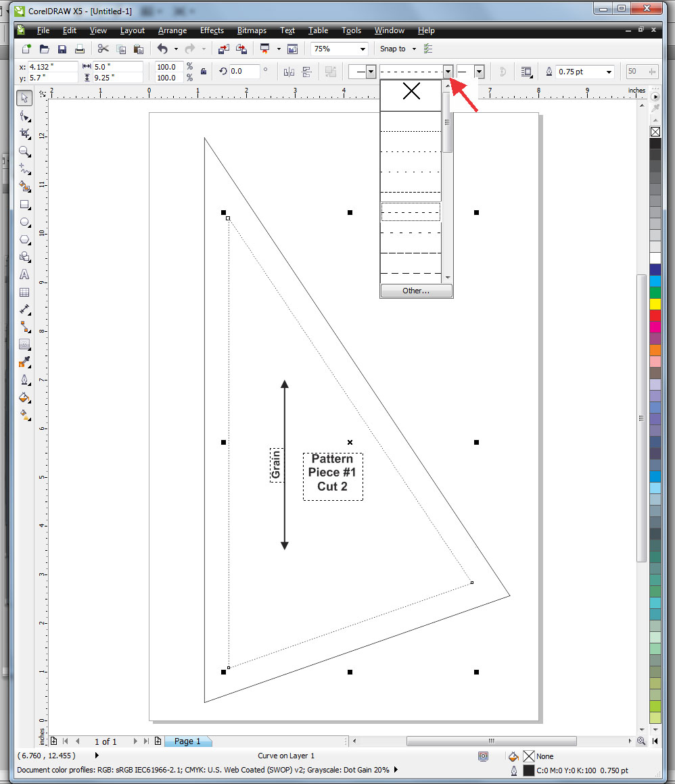Select the Color Eyedropper tool
This screenshot has width=675, height=784.
pyautogui.click(x=24, y=363)
